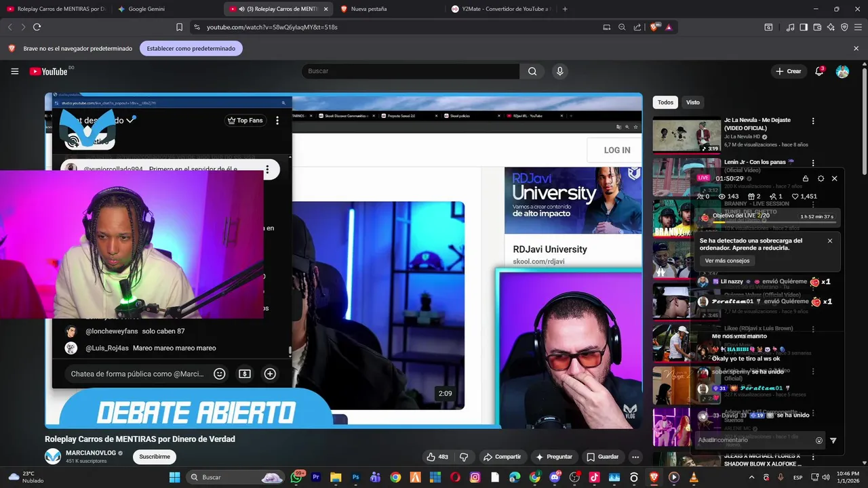Open plus icon in live chat input
The width and height of the screenshot is (868, 488).
270,373
